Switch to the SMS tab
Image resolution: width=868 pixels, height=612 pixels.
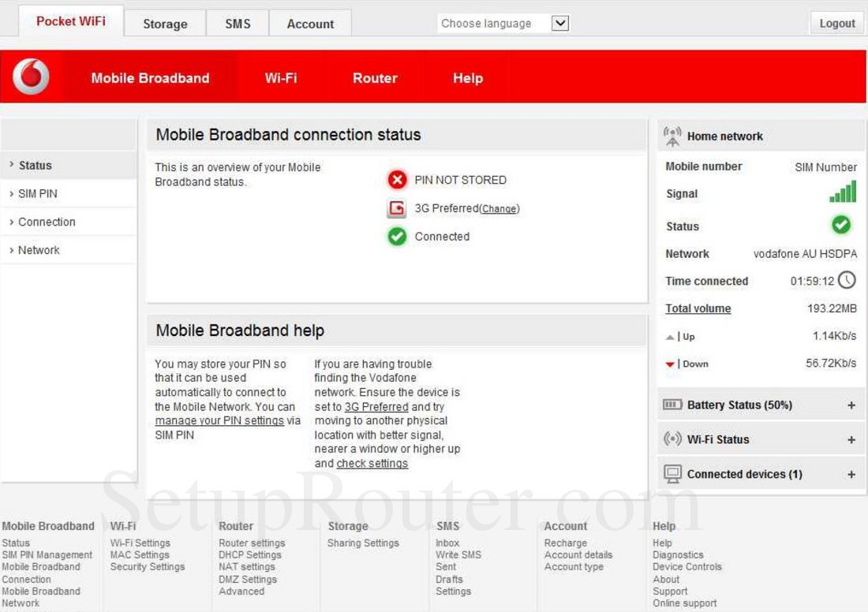[238, 23]
